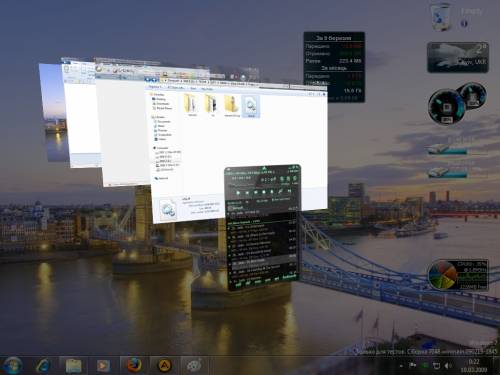Switch to AIMP player taskbar icon
This screenshot has width=500, height=375.
click(164, 366)
